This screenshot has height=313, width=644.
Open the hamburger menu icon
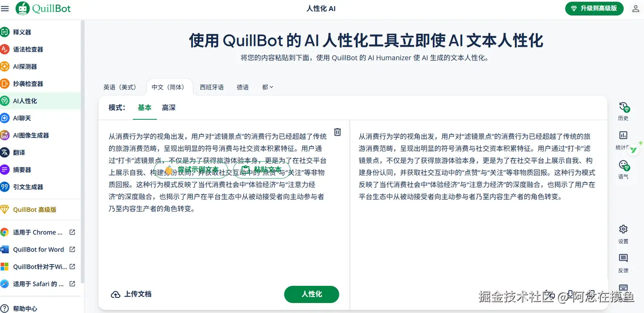[x=5, y=9]
